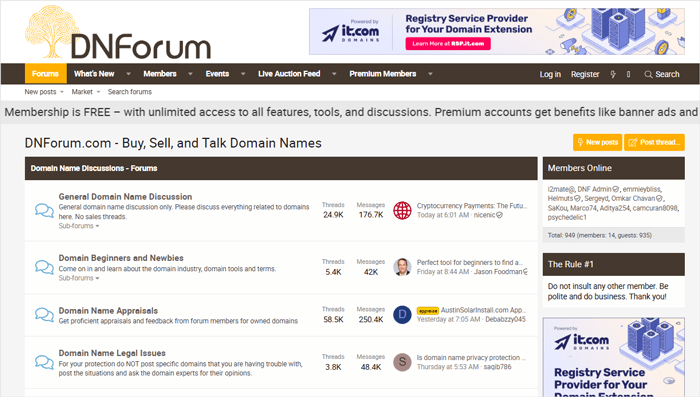Open General Domain Name Discussion forum
The height and width of the screenshot is (397, 700).
coord(125,196)
